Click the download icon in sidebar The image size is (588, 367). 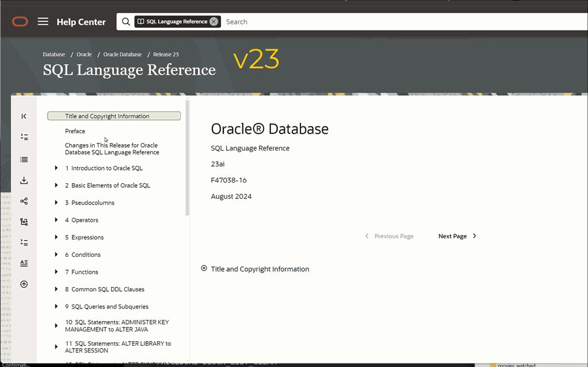(24, 180)
